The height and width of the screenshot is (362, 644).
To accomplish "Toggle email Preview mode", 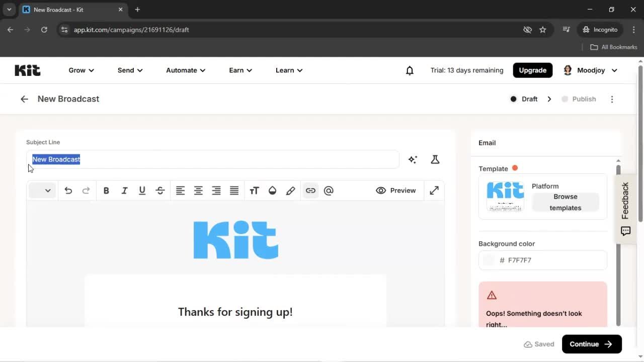I will tap(396, 191).
